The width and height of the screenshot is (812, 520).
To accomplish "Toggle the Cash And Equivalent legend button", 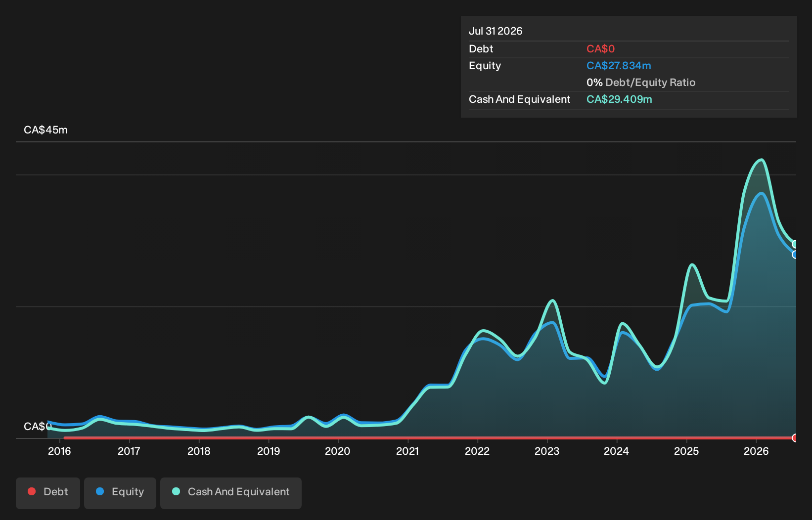I will click(231, 493).
